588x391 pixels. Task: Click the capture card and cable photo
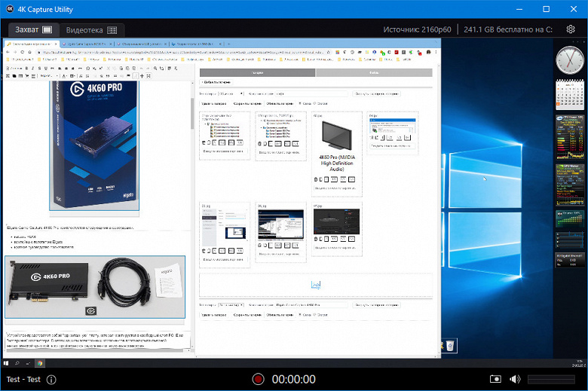95,289
